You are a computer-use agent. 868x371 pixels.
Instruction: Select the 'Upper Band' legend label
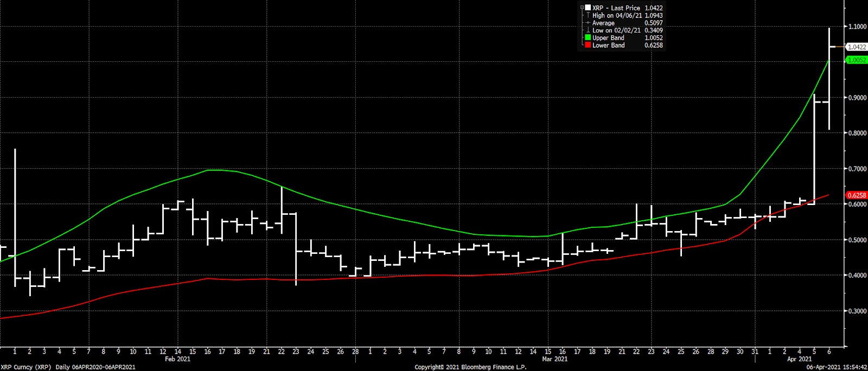pos(608,38)
